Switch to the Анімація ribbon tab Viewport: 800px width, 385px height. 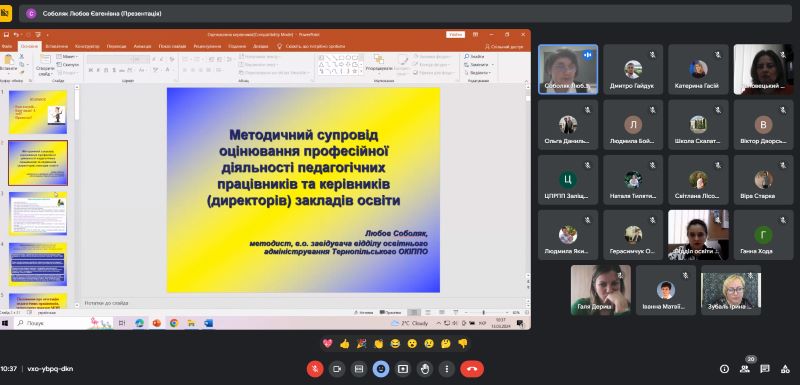[x=142, y=46]
